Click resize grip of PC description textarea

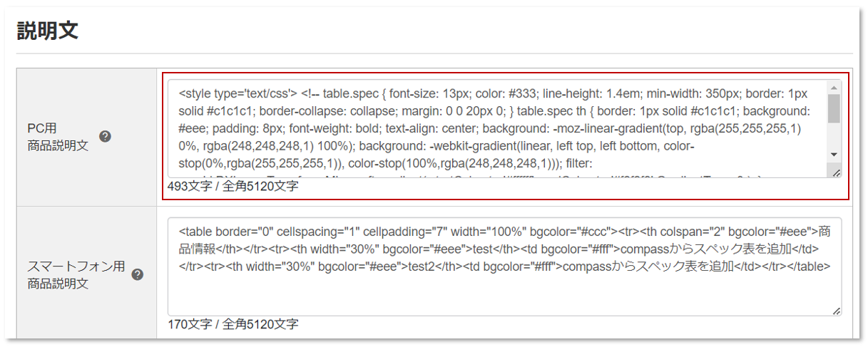coord(836,172)
